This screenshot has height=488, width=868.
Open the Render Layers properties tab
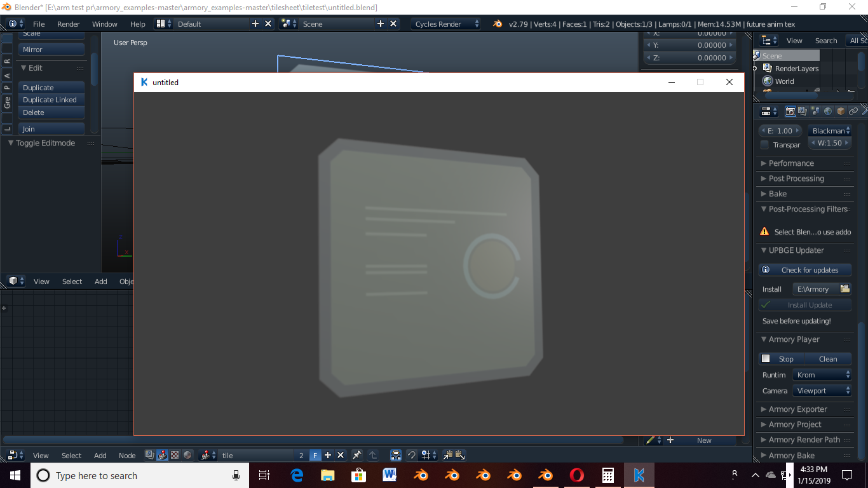[802, 111]
